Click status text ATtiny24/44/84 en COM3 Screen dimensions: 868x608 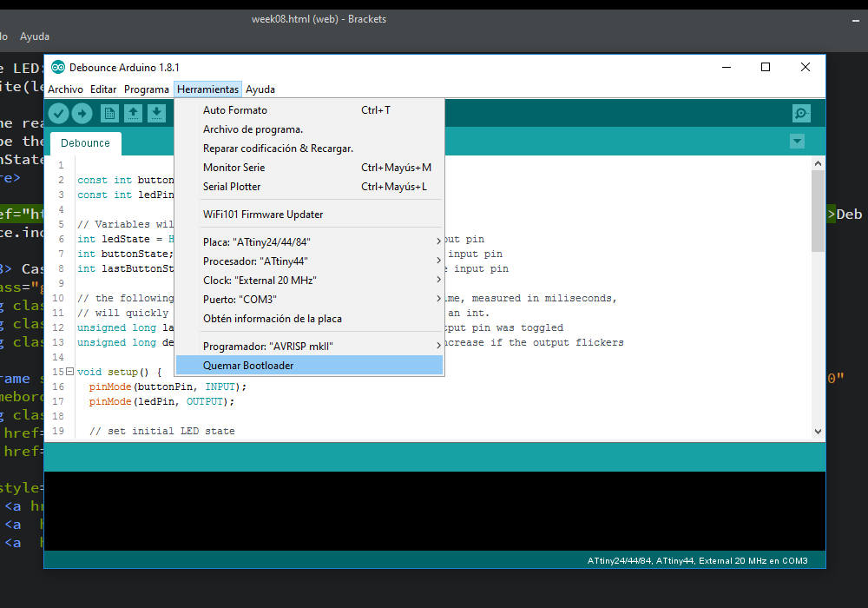click(x=697, y=560)
